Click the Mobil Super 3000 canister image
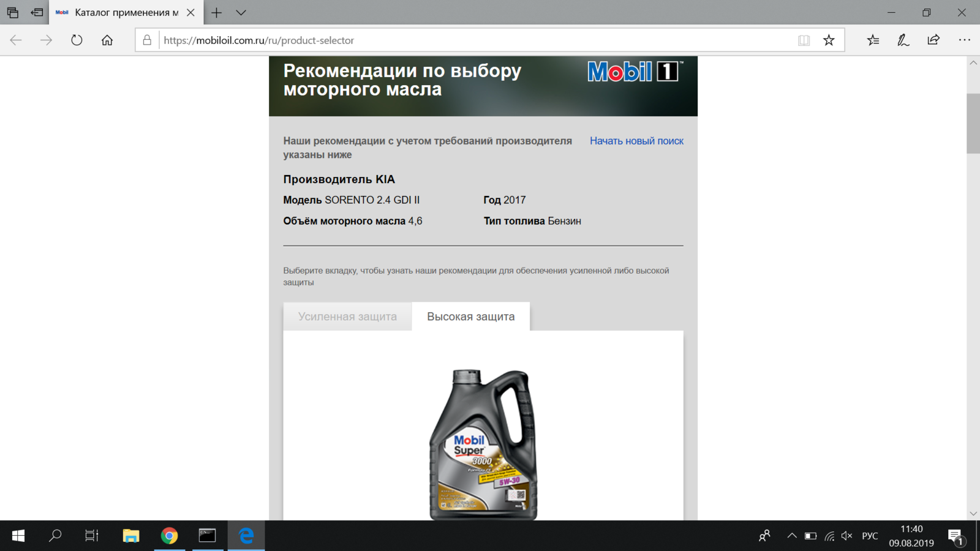The image size is (980, 551). [483, 444]
